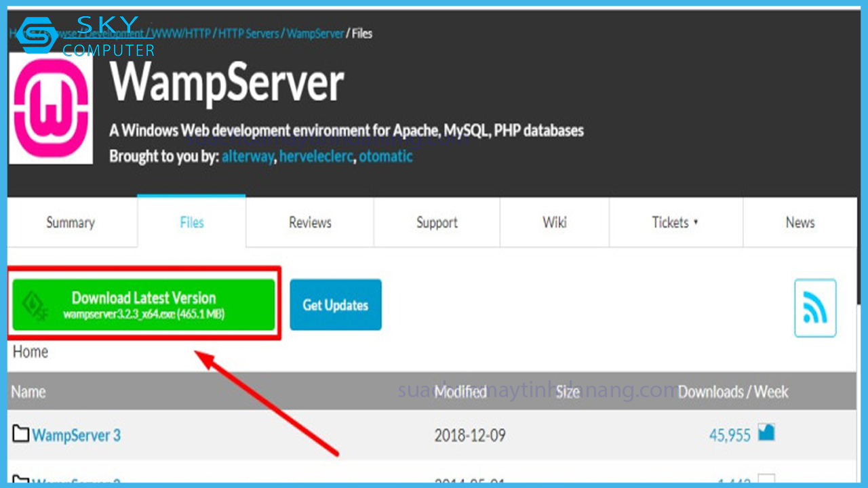Click the 45,955 downloads count
This screenshot has height=488, width=868.
coord(730,435)
